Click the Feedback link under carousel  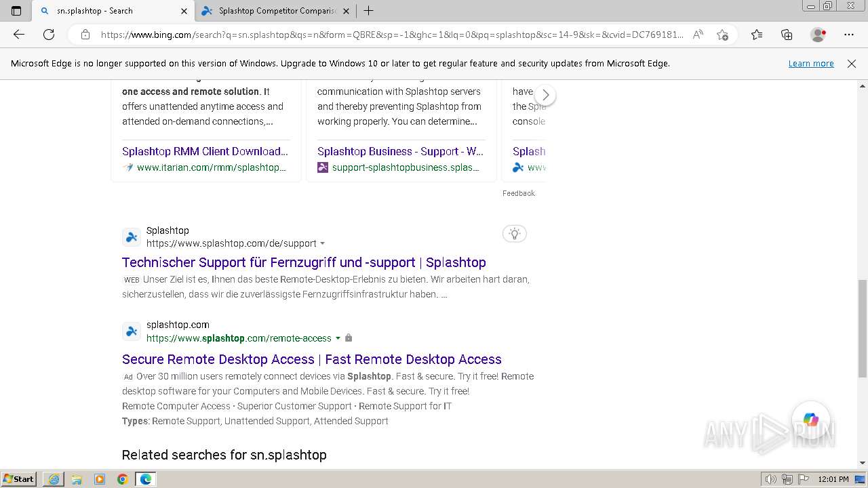coord(519,193)
